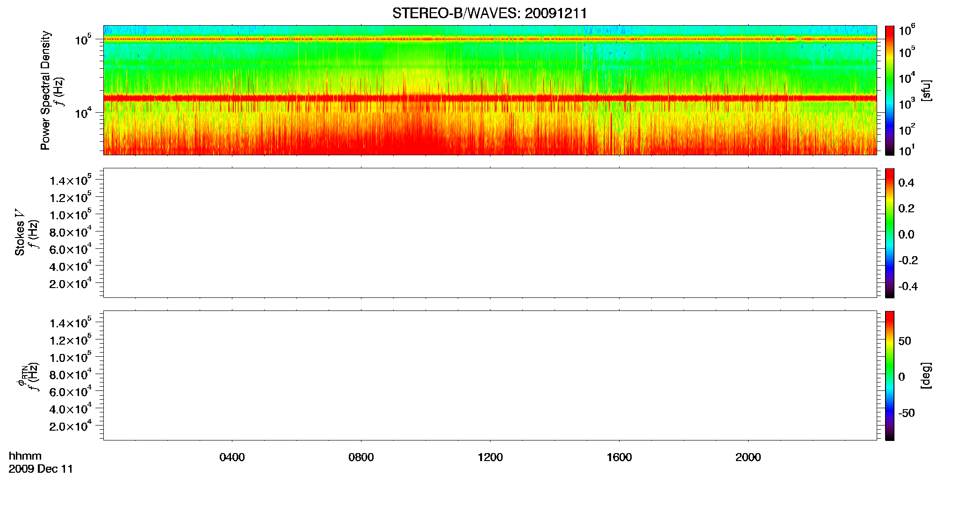Click the red band near 10^4 Hz tick

tap(490, 98)
